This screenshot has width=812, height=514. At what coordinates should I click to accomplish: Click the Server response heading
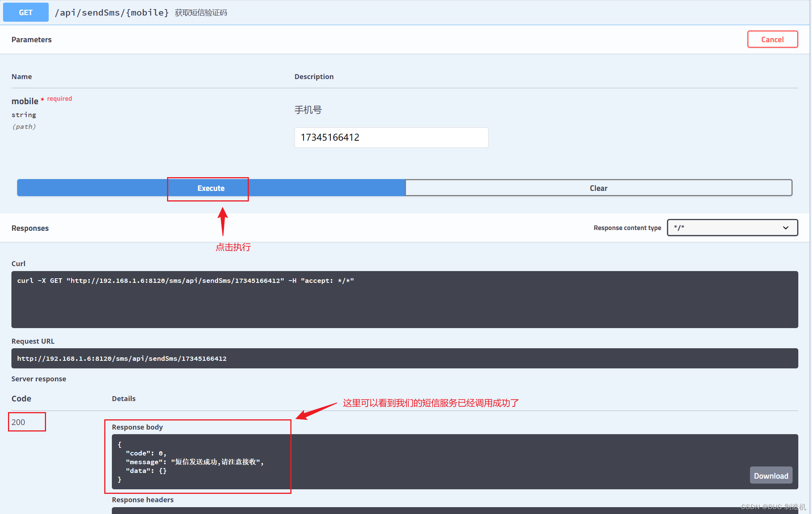pyautogui.click(x=39, y=379)
